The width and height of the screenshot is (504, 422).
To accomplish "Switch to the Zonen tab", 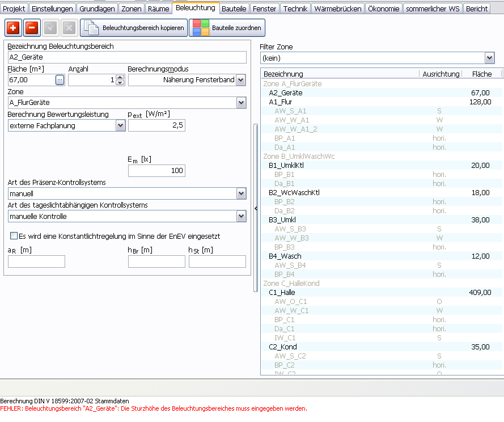I will click(x=132, y=9).
